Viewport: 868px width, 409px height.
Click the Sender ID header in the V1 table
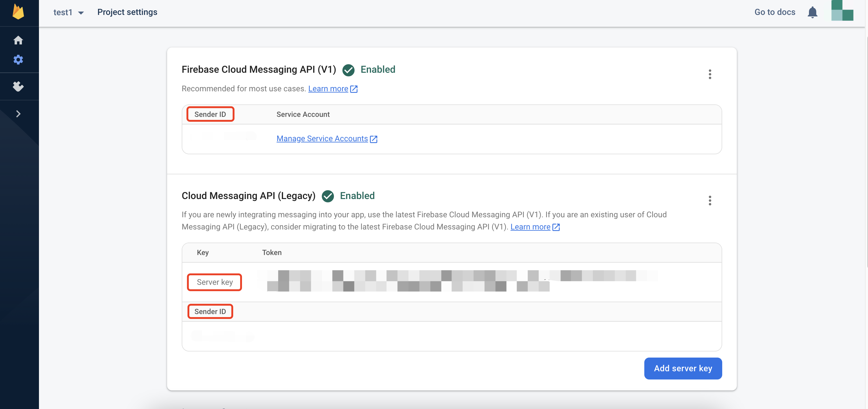pyautogui.click(x=210, y=114)
